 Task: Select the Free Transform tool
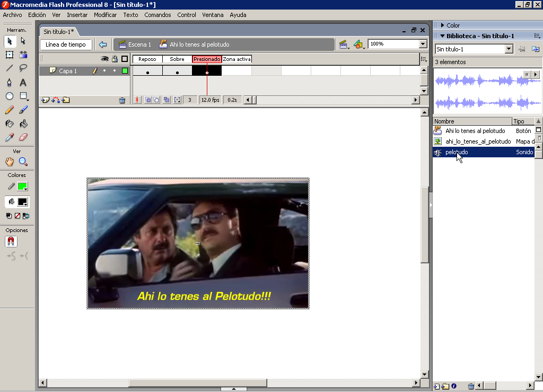[10, 55]
